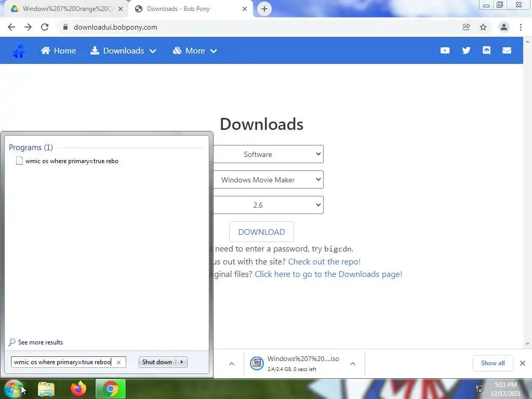This screenshot has height=399, width=532.
Task: Expand the chevron left of the ISO download
Action: coord(232,364)
